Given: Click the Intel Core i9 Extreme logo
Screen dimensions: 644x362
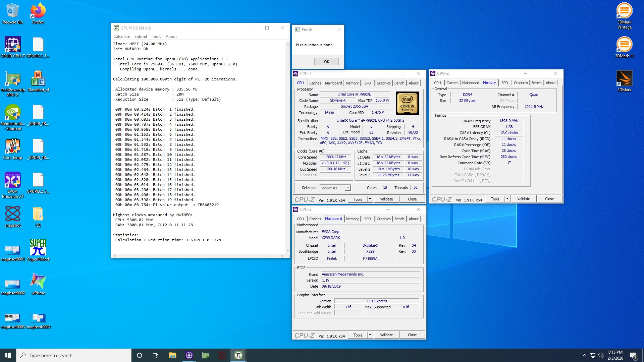Looking at the screenshot, I should 407,103.
